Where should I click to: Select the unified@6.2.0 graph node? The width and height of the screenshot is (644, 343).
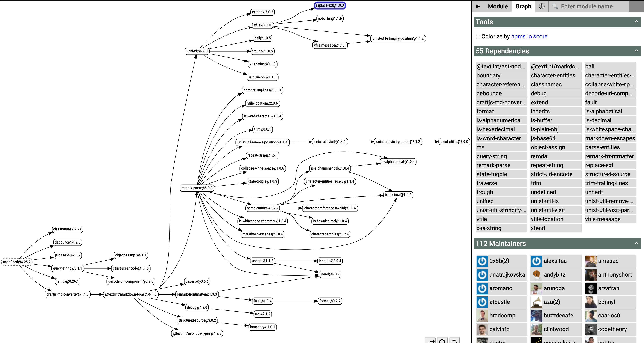pos(197,51)
